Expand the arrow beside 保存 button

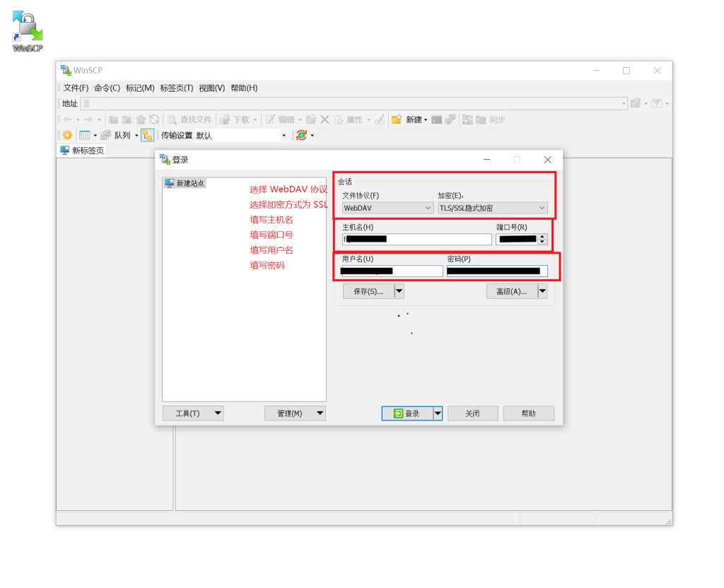(399, 291)
